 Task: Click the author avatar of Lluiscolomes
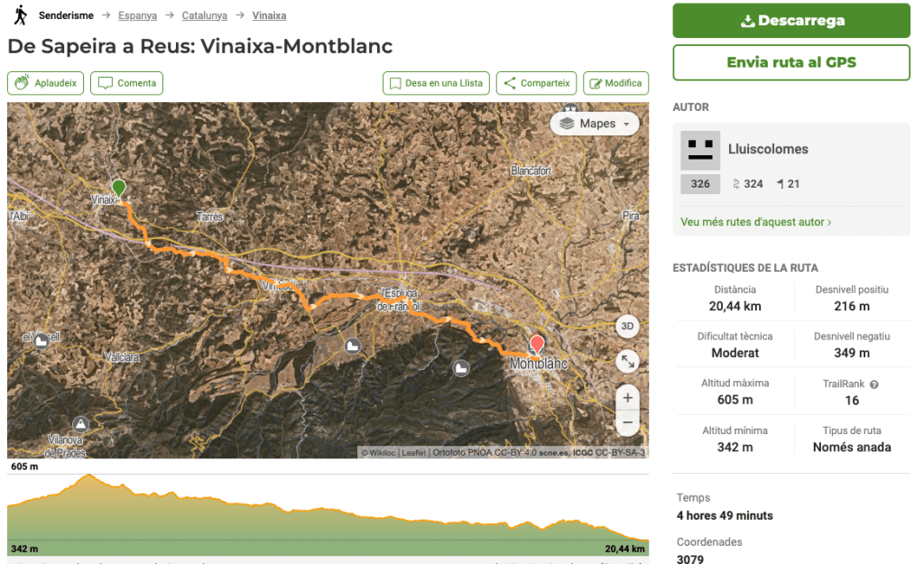click(x=700, y=151)
